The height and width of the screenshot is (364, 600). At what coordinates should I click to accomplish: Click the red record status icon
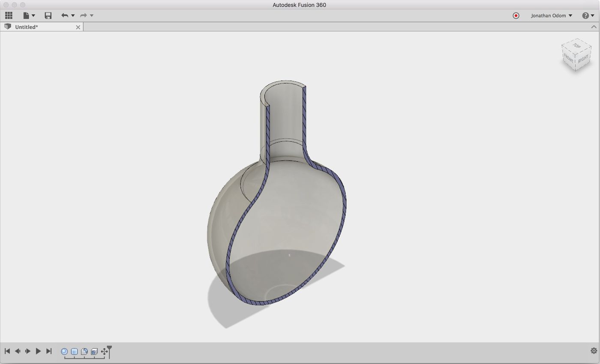516,15
